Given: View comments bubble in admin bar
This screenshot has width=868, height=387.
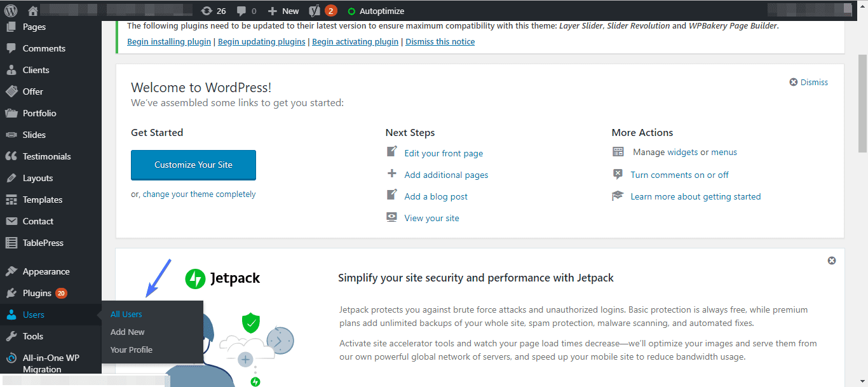Looking at the screenshot, I should 241,11.
